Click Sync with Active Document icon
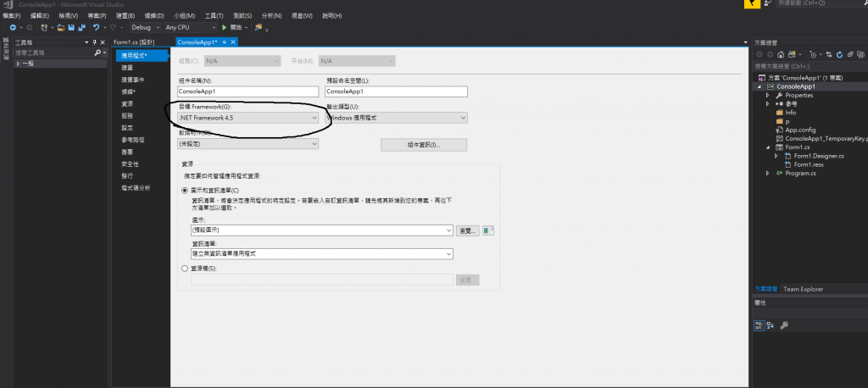Image resolution: width=868 pixels, height=388 pixels. (829, 54)
